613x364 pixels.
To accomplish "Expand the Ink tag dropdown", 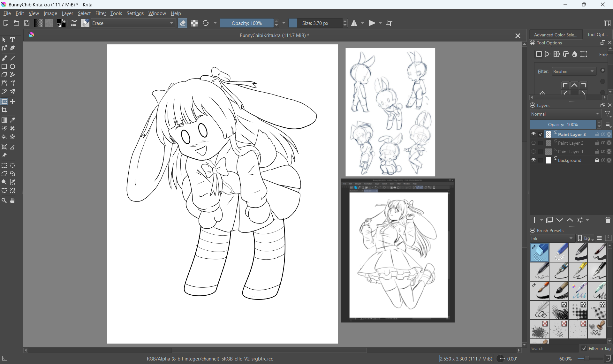I will coord(552,239).
